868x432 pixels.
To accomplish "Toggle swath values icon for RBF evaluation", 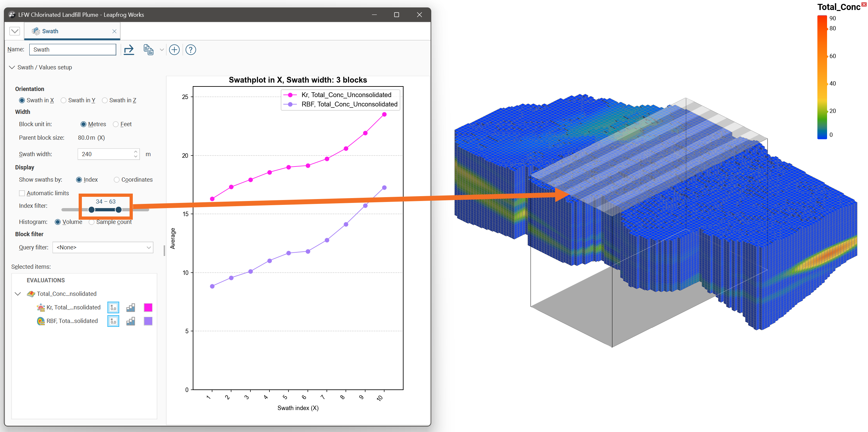I will [x=113, y=321].
